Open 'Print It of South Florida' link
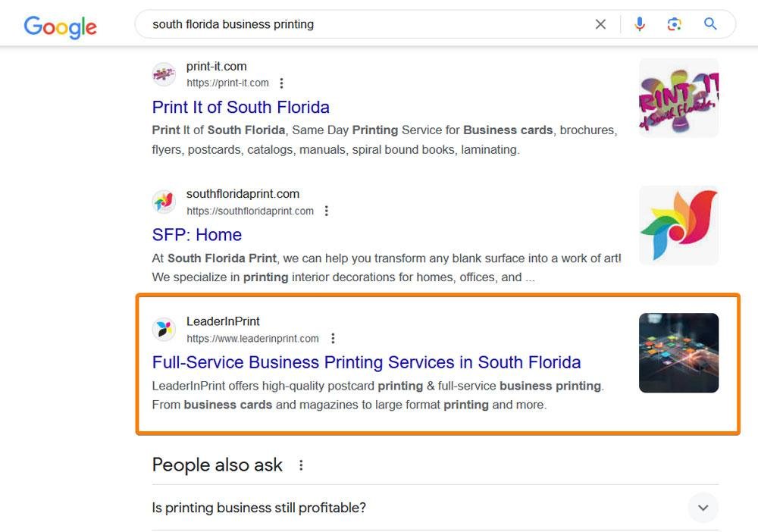The width and height of the screenshot is (758, 532). 240,107
